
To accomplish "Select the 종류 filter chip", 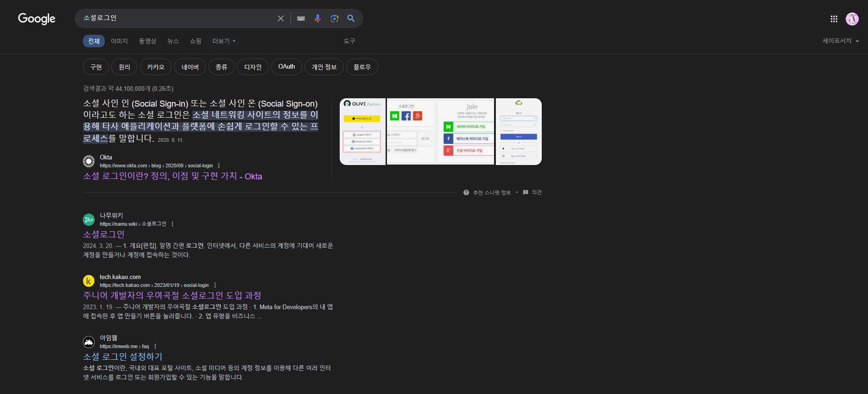I will point(222,67).
